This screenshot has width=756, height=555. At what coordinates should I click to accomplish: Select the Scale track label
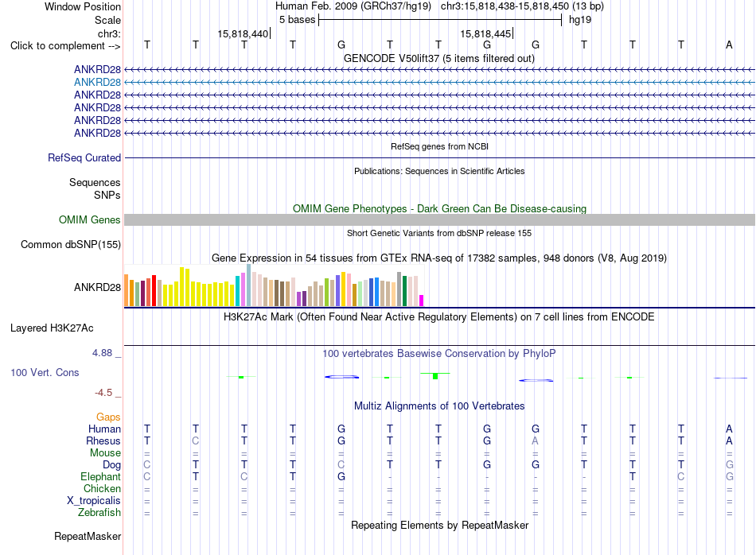107,20
